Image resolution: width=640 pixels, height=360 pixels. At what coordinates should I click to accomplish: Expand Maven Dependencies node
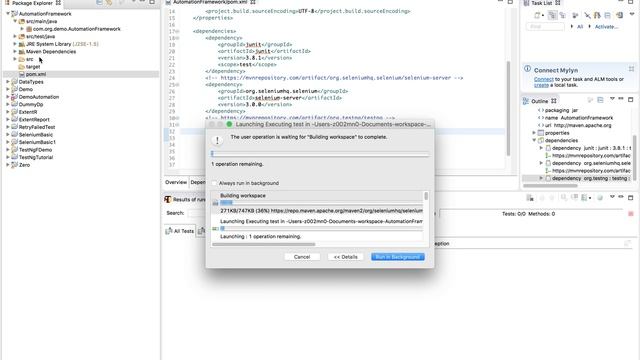click(x=15, y=51)
